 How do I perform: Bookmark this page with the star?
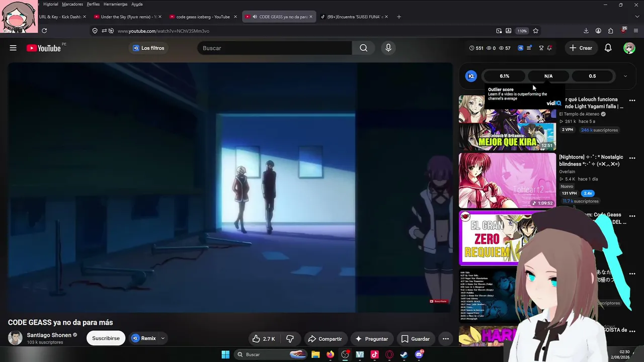(535, 31)
